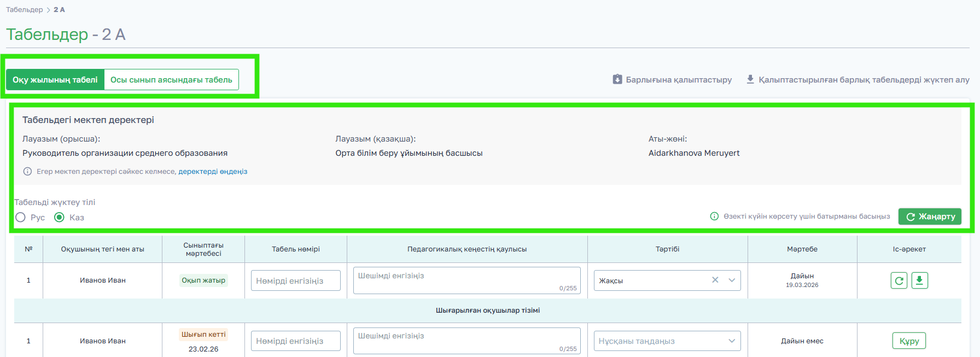Click the clipboard icon beside Барлығына қалыптастыру
The image size is (980, 357).
pos(617,79)
